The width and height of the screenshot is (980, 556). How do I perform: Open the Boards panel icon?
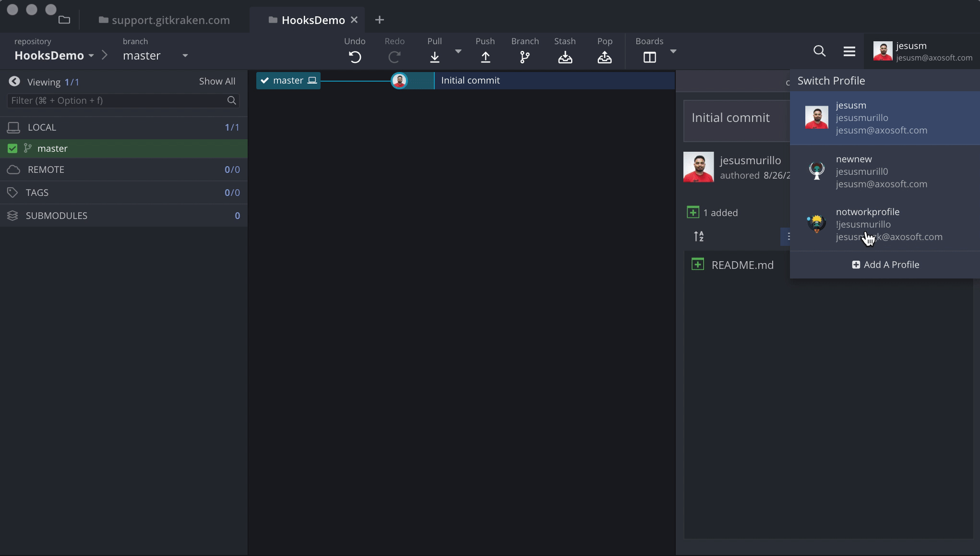pos(649,57)
